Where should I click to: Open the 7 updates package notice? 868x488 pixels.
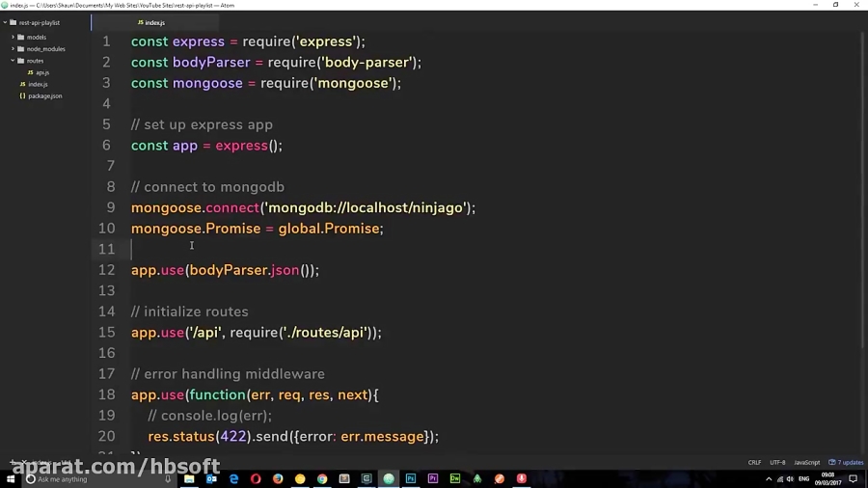(846, 463)
